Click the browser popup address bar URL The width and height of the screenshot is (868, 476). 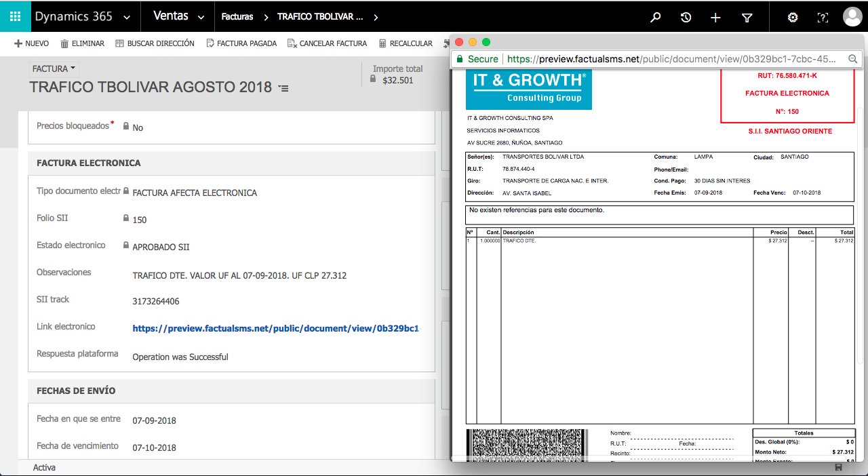coord(671,59)
